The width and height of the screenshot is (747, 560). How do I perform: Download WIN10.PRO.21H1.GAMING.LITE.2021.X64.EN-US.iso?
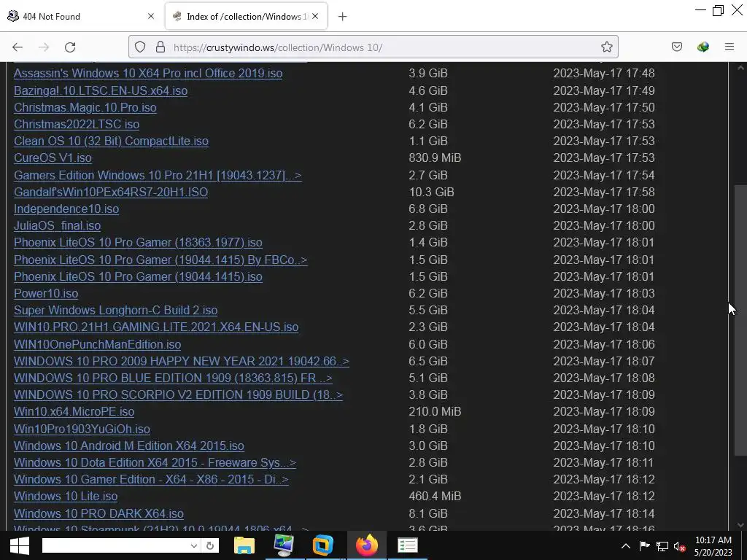(156, 327)
